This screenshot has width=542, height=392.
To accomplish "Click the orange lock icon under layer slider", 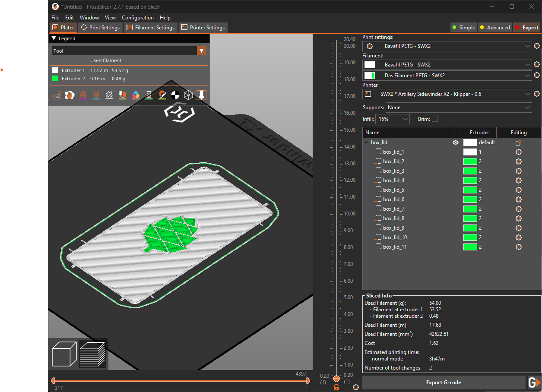I will point(336,387).
